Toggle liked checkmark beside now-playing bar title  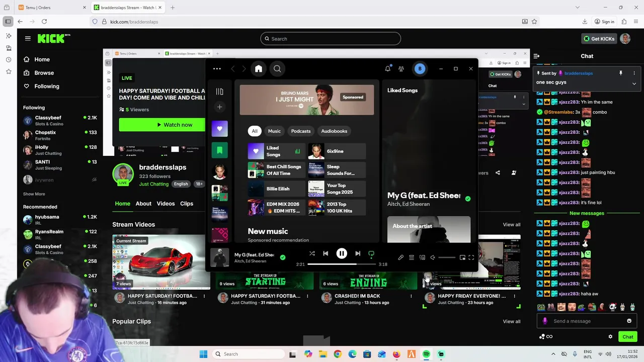coord(283,257)
